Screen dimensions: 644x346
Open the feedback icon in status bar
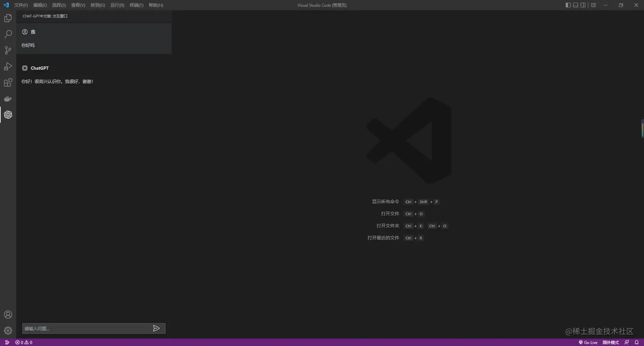[x=627, y=342]
